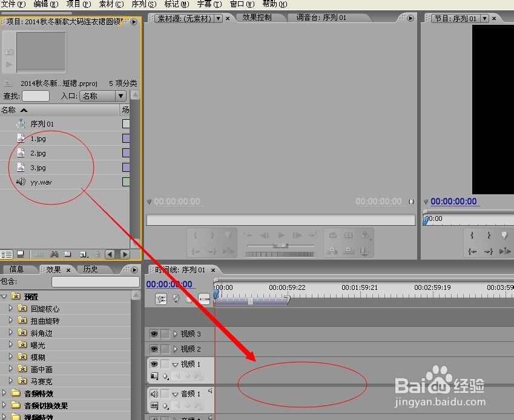Click the 包含 effects search field
514x420 pixels.
click(96, 282)
